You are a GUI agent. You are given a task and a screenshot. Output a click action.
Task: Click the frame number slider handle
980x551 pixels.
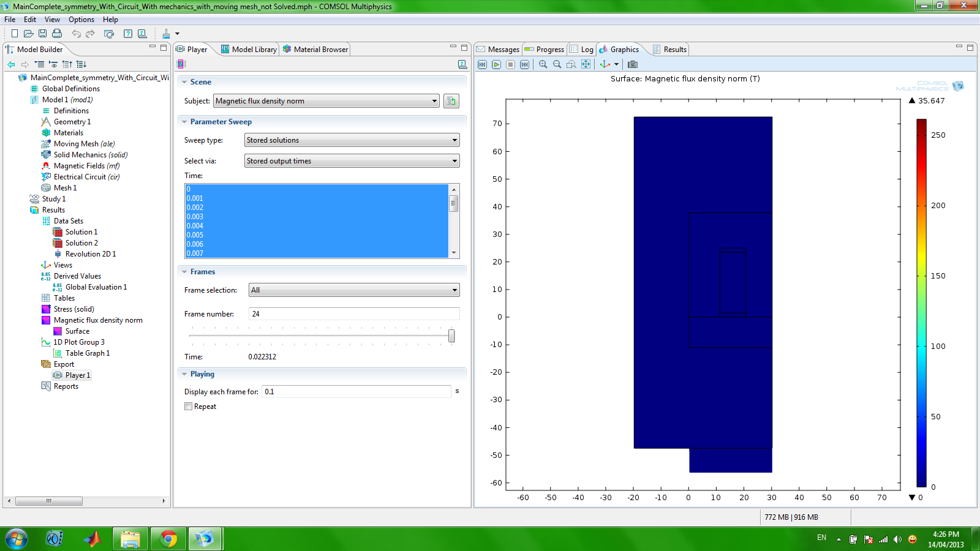[x=451, y=335]
